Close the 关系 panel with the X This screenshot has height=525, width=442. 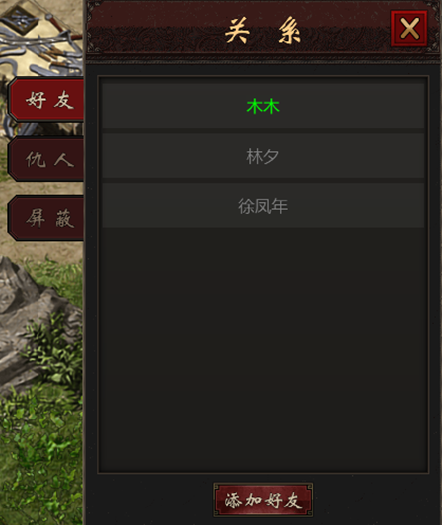pos(409,28)
